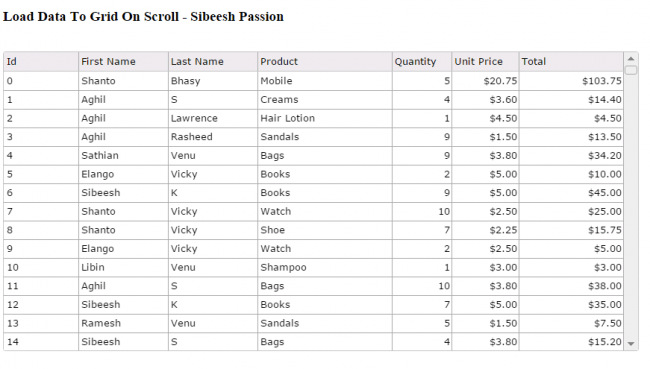Click the Quantity column header
This screenshot has width=650, height=369.
click(422, 62)
